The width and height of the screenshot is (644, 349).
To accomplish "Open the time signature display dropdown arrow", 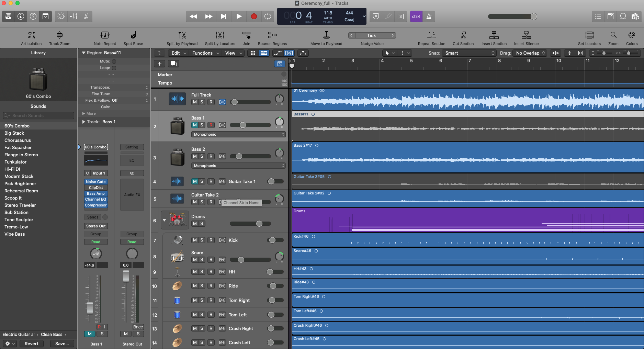I will 364,16.
